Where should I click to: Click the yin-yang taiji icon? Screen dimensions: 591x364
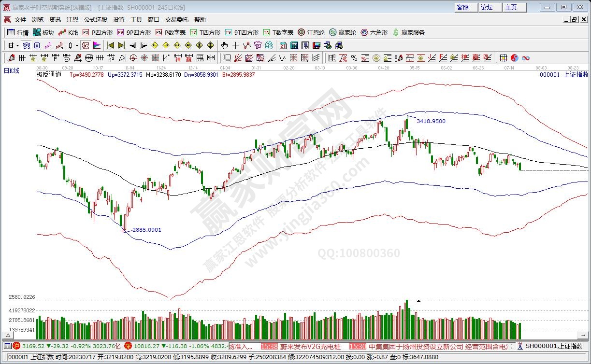(x=514, y=58)
